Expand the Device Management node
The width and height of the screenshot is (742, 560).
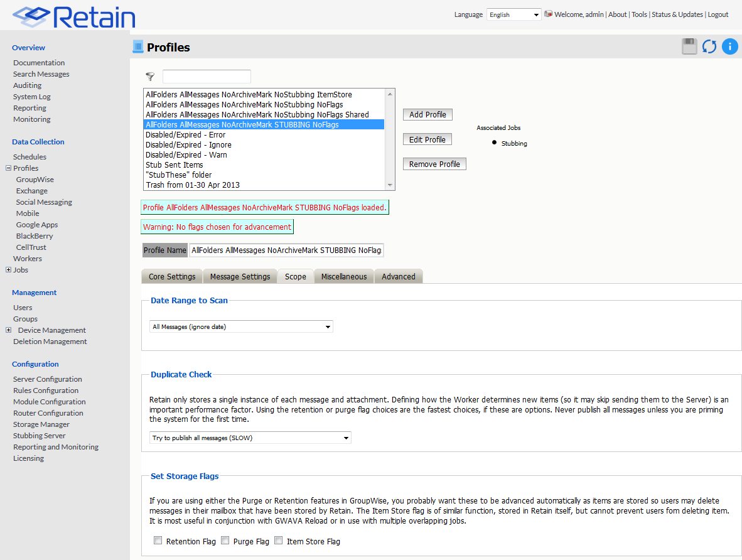coord(8,330)
